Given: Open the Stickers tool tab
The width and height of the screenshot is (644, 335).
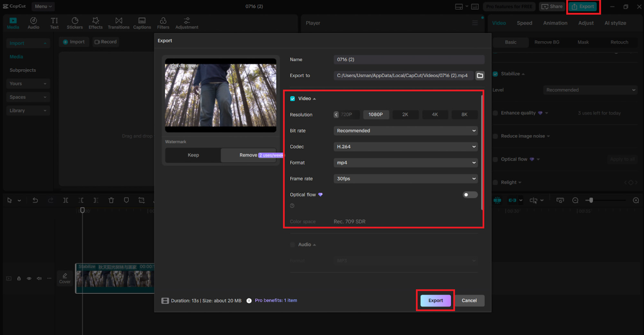Looking at the screenshot, I should (75, 23).
